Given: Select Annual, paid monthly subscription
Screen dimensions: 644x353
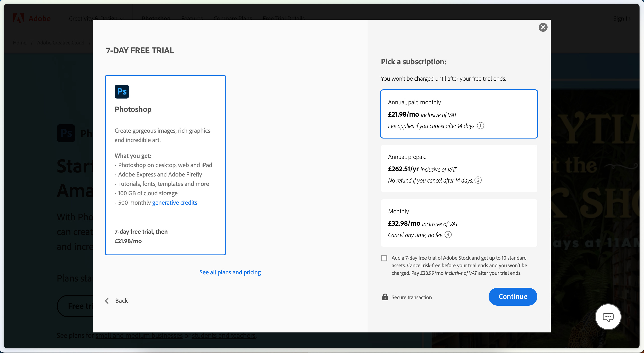Looking at the screenshot, I should coord(459,114).
